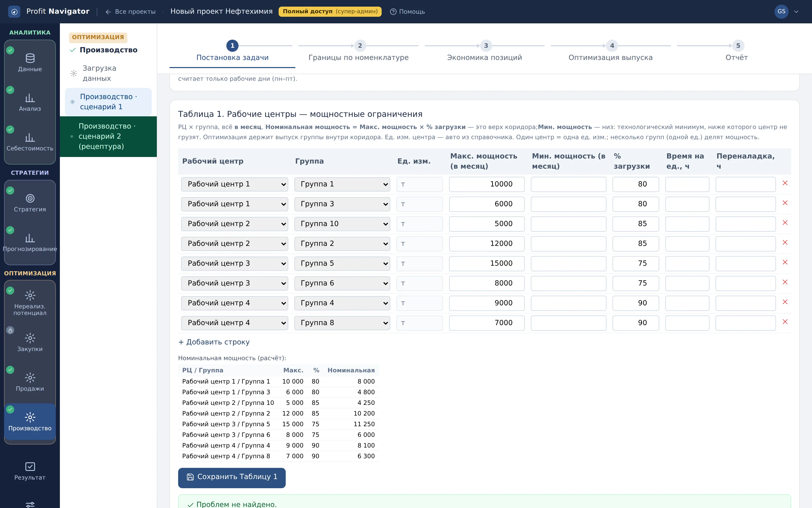Screen dimensions: 812x508
Task: Select Производство · сценарий 2 (рецептура)
Action: 108,136
